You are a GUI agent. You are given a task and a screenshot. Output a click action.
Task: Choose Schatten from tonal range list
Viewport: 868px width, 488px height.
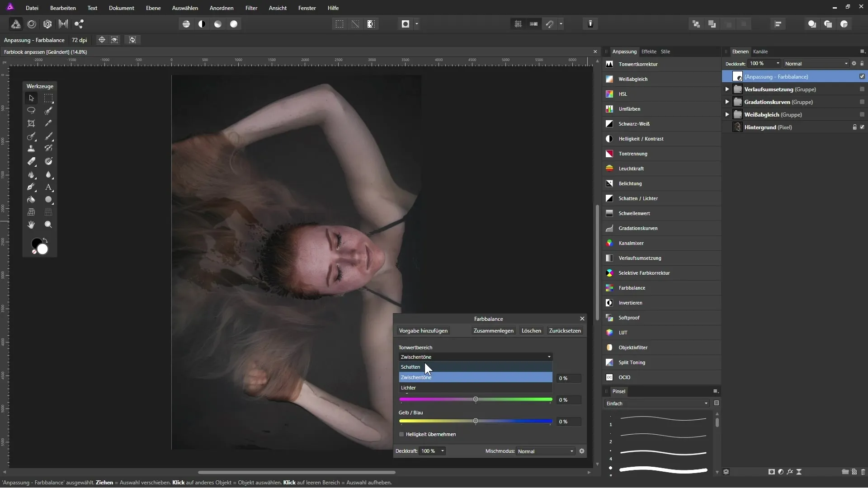pos(476,367)
